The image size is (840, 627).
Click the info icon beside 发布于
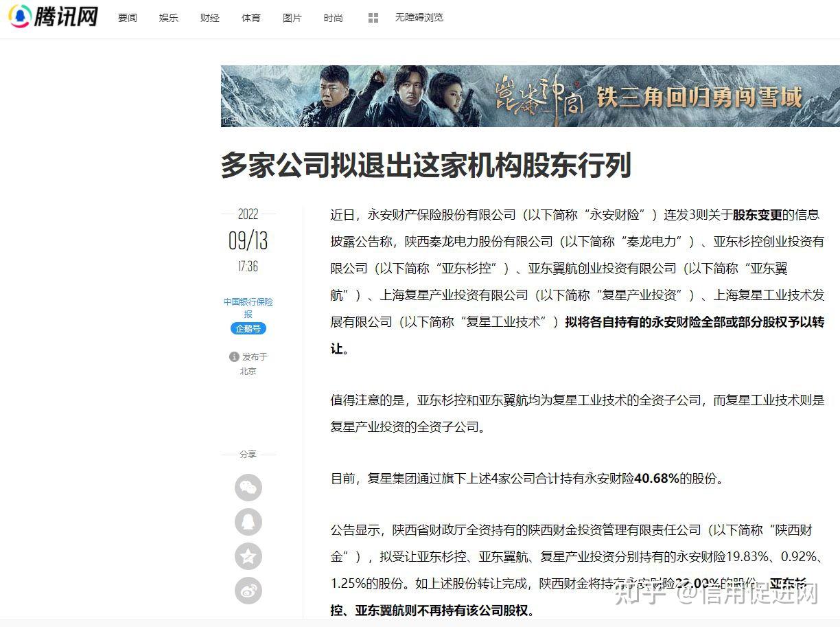[x=234, y=356]
